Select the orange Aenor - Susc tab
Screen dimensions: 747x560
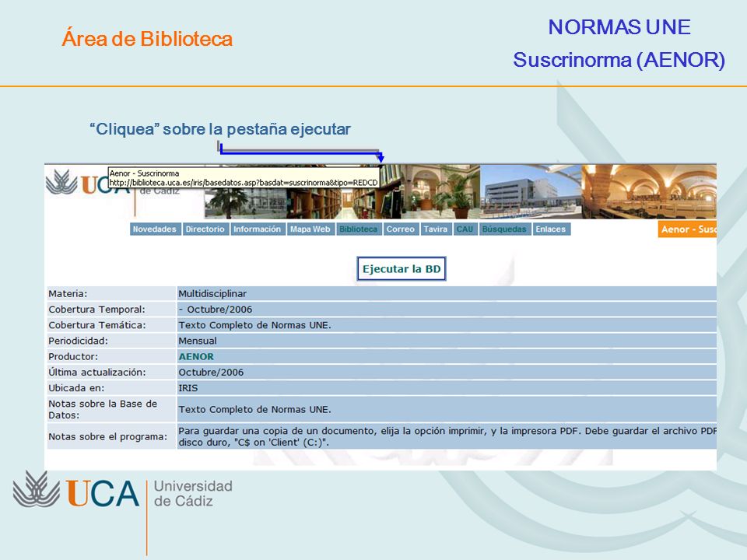687,229
